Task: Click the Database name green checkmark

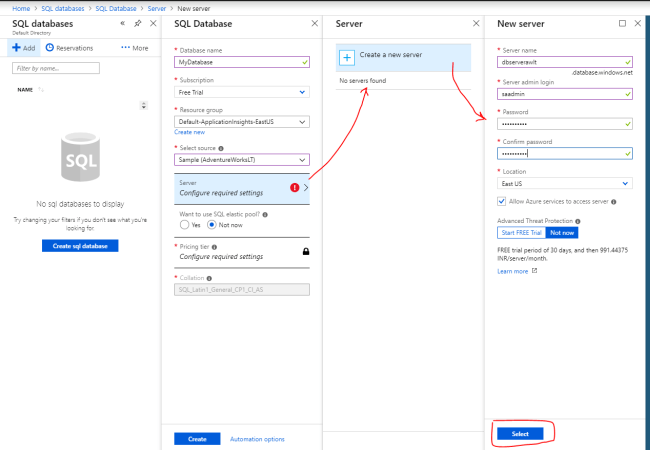Action: pos(305,62)
